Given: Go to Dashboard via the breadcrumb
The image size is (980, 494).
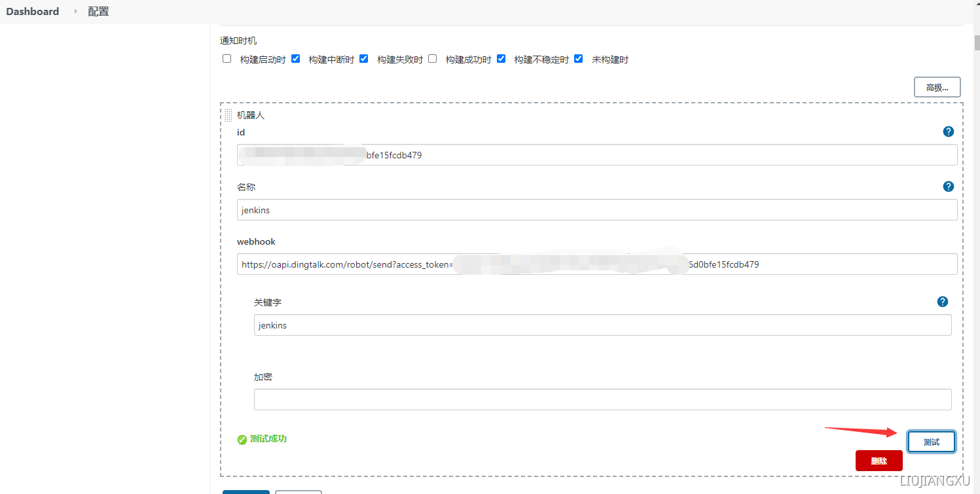Looking at the screenshot, I should pyautogui.click(x=32, y=11).
